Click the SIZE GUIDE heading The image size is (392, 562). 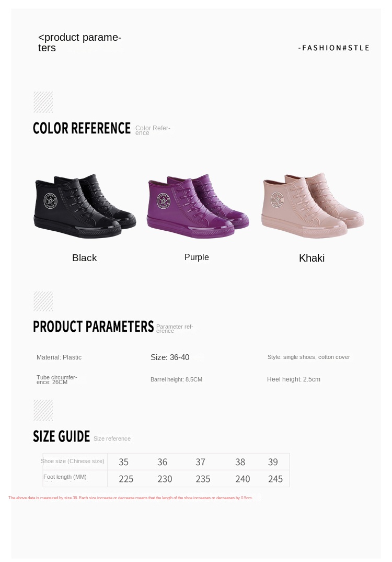click(x=62, y=436)
